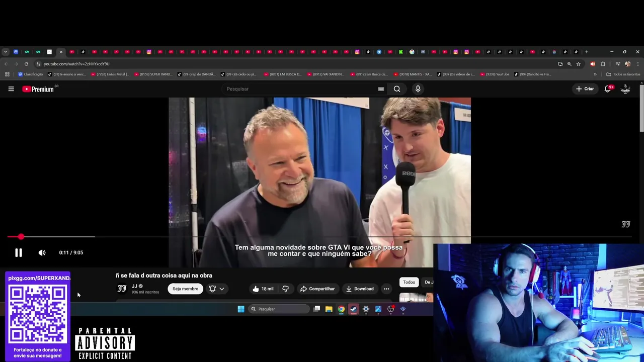Open the JJ channel avatar

(122, 289)
